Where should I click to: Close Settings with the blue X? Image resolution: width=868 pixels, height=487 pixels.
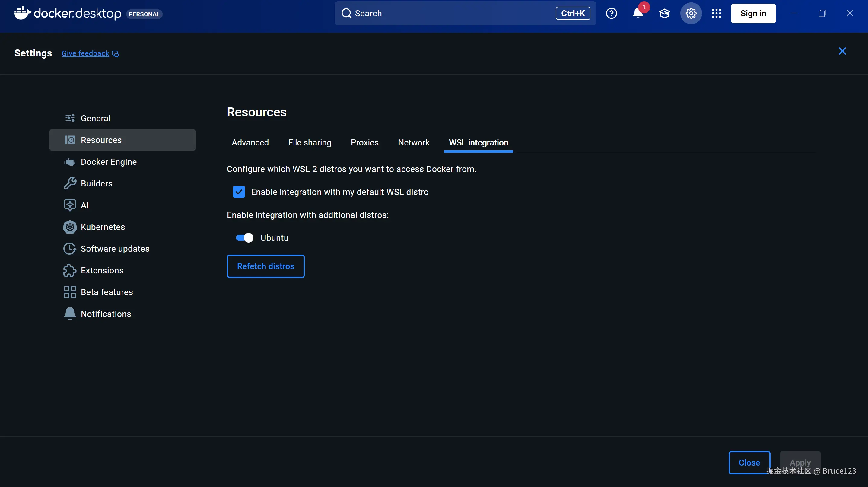(842, 51)
